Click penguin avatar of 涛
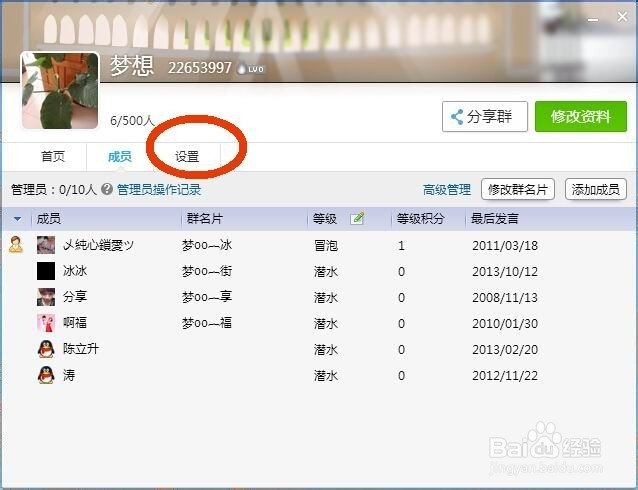Image resolution: width=638 pixels, height=490 pixels. (46, 375)
